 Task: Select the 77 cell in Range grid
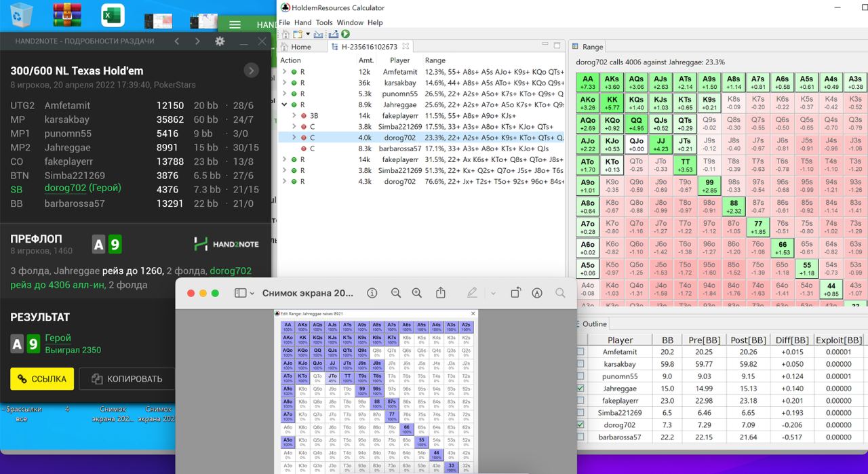click(x=759, y=227)
